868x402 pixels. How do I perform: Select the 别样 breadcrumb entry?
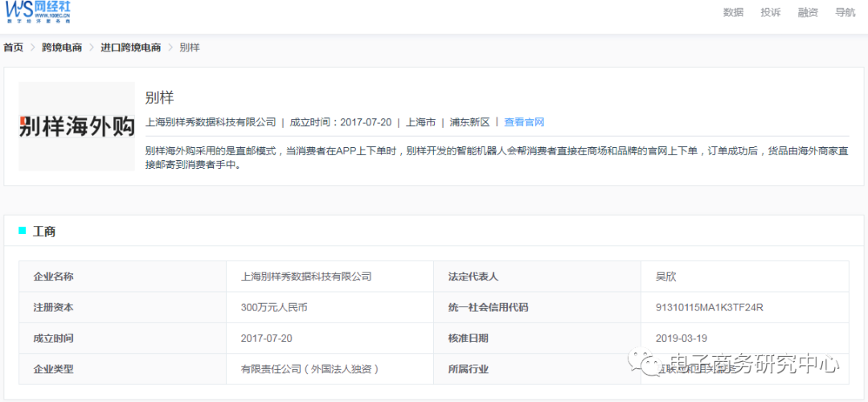tap(190, 47)
